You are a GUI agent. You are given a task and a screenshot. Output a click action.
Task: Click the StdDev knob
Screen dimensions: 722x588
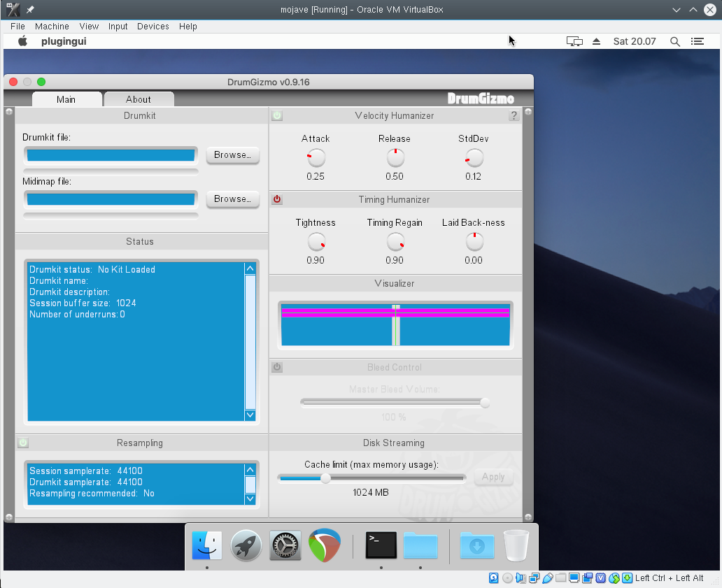click(x=474, y=158)
